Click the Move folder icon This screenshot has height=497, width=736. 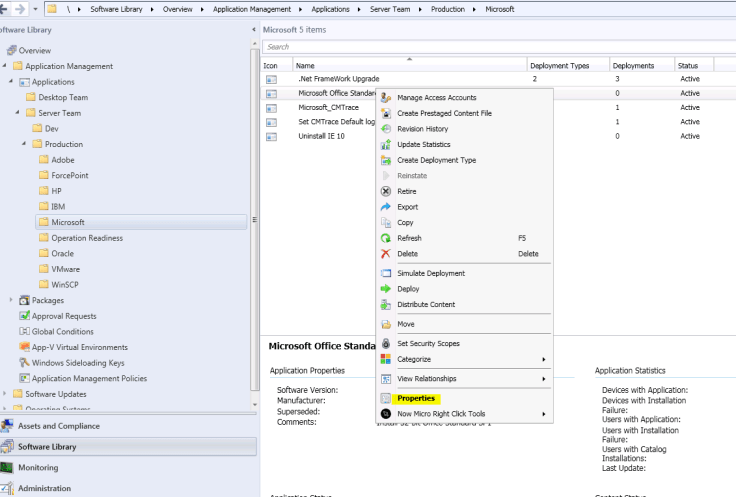[386, 324]
